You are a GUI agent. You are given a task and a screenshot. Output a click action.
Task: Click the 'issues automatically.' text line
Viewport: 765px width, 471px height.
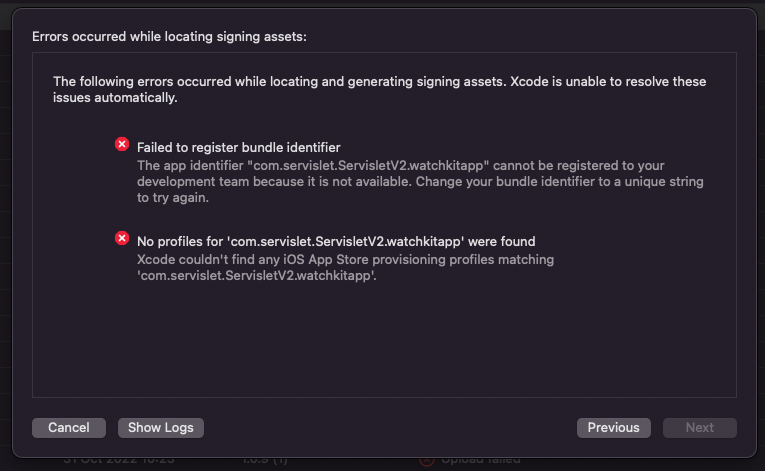click(x=114, y=98)
